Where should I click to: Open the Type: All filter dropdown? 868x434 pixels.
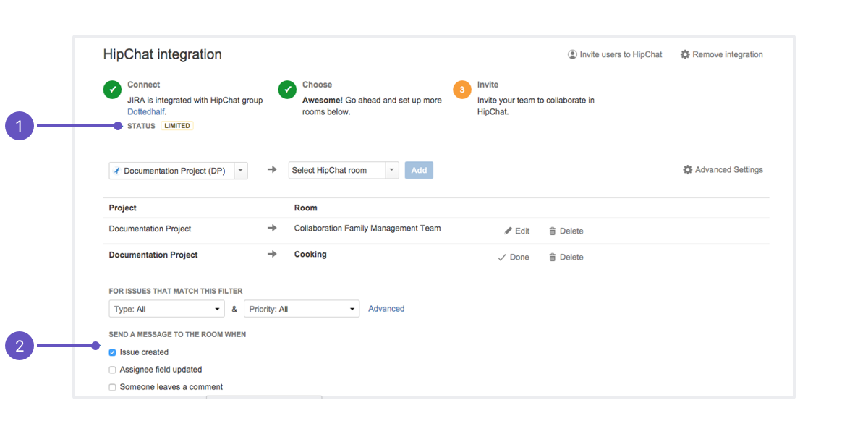click(x=166, y=309)
